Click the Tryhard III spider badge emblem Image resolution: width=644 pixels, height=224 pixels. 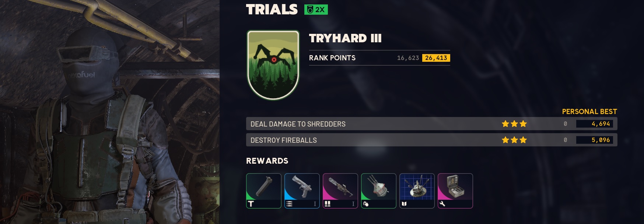[273, 65]
